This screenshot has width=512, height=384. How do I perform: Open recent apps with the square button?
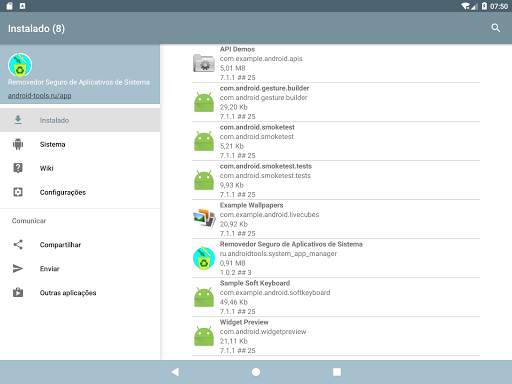(337, 372)
